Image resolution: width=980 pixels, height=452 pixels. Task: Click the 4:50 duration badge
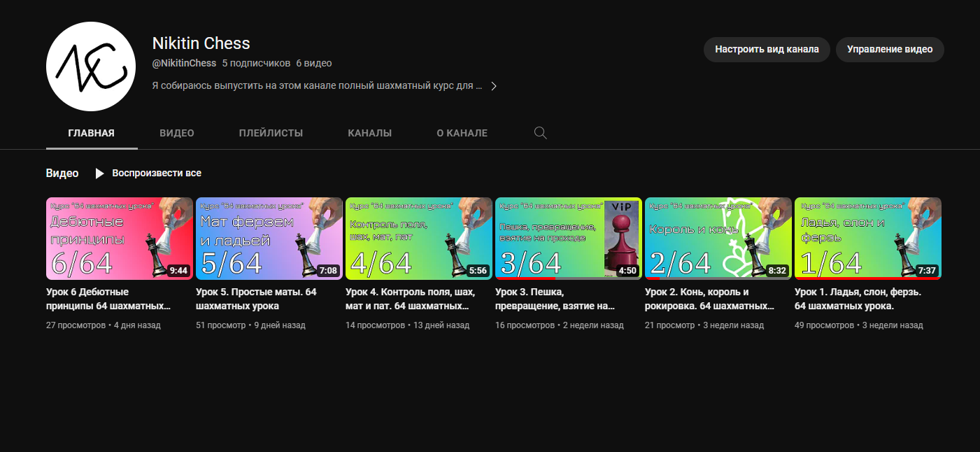[627, 271]
